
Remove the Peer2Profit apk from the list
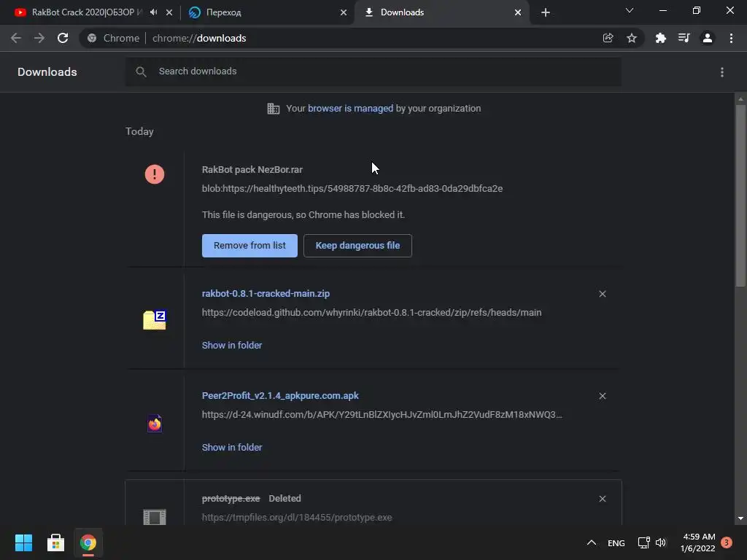pyautogui.click(x=603, y=396)
